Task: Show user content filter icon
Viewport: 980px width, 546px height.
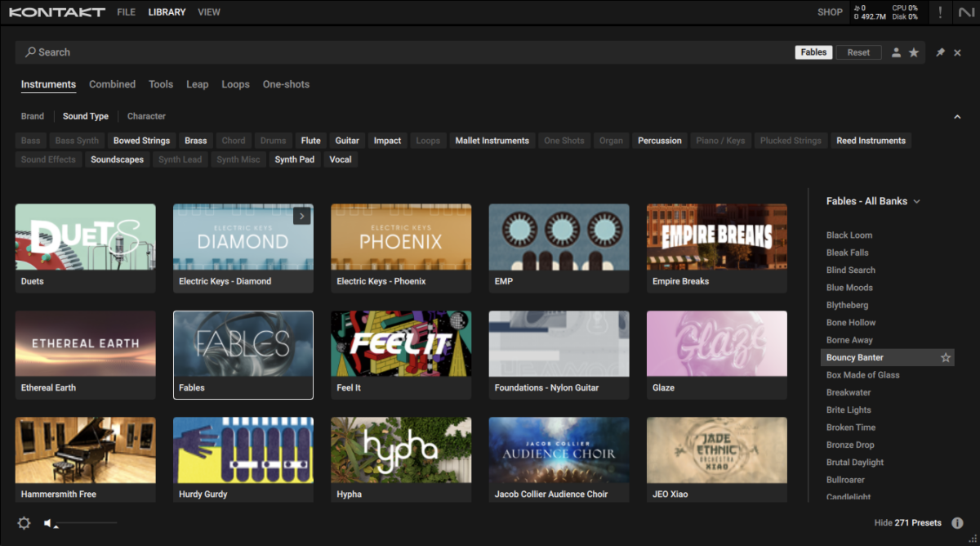Action: coord(896,52)
